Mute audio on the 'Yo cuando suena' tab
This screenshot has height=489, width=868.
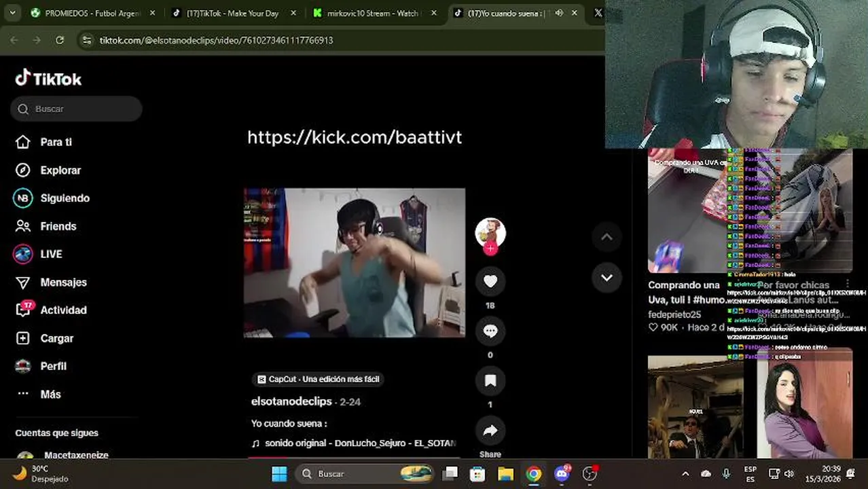coord(559,13)
